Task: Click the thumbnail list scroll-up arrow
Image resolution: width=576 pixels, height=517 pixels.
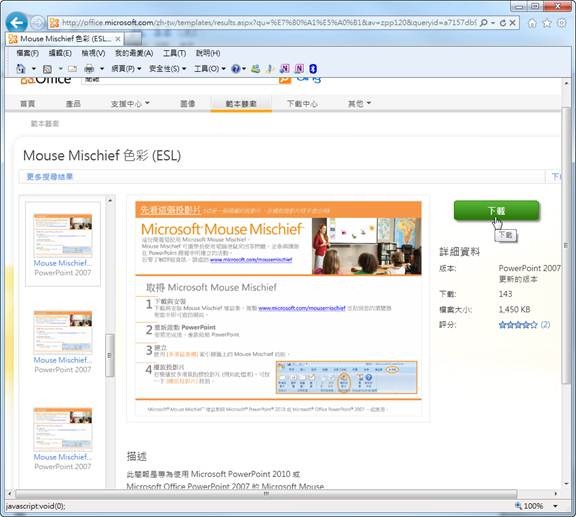Action: tap(109, 200)
